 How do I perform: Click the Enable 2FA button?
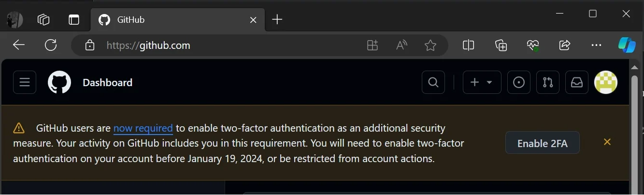point(542,143)
